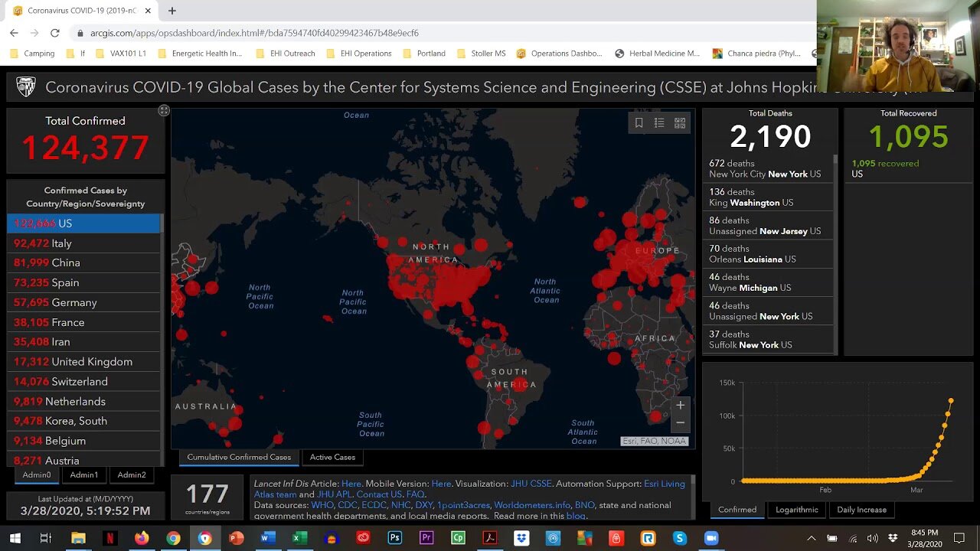Open the Camping bookmark folder
The image size is (980, 551).
[x=32, y=54]
